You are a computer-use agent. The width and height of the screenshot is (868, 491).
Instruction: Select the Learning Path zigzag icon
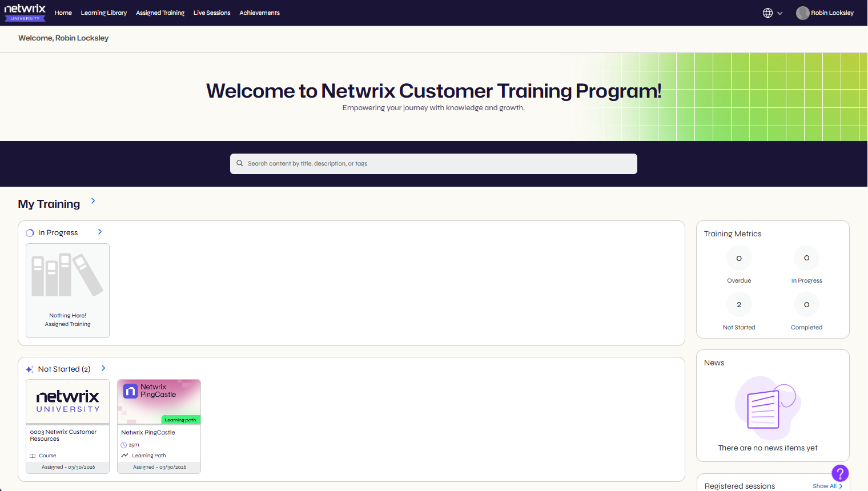point(125,455)
